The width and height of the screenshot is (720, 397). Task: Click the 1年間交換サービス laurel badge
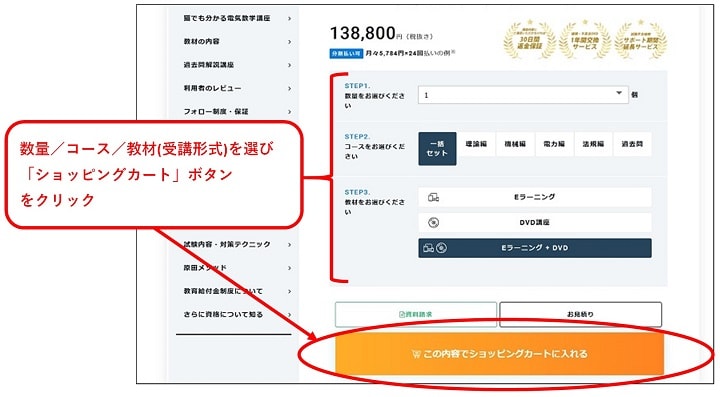click(585, 40)
